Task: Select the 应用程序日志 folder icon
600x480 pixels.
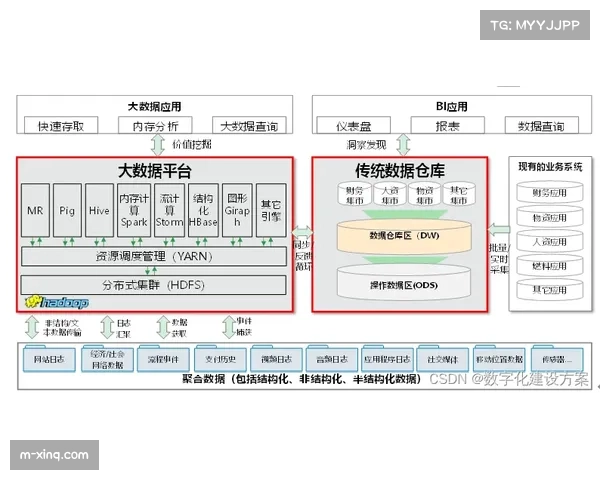Action: point(387,358)
